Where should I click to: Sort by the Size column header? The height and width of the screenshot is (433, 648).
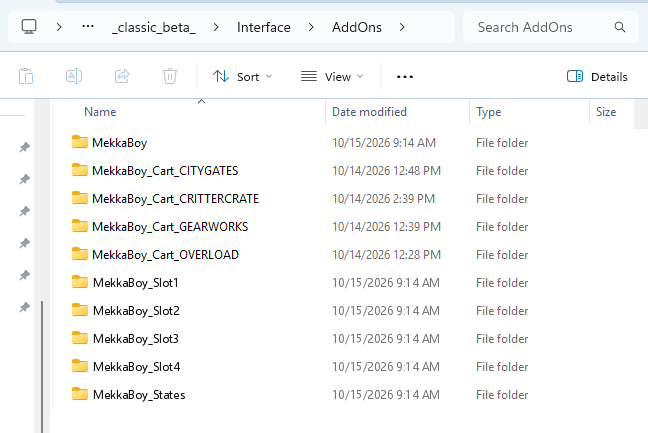pyautogui.click(x=606, y=112)
